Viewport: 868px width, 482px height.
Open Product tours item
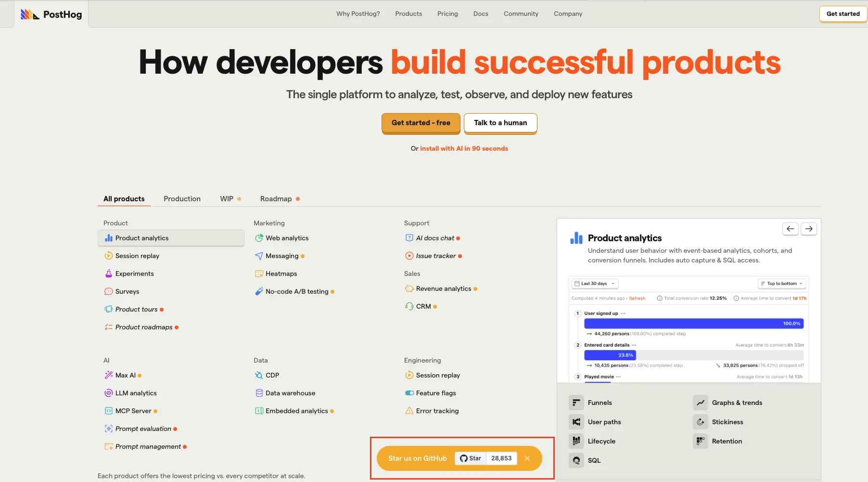[x=134, y=309]
